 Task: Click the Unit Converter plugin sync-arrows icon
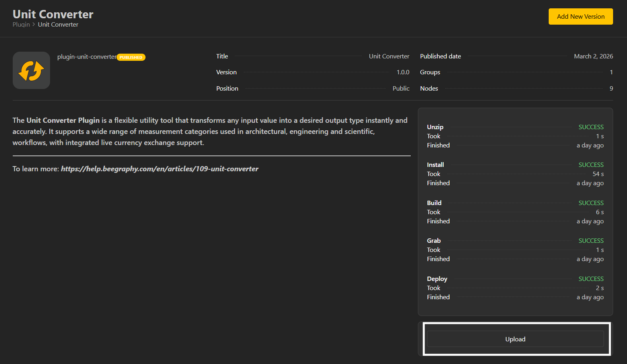(31, 71)
